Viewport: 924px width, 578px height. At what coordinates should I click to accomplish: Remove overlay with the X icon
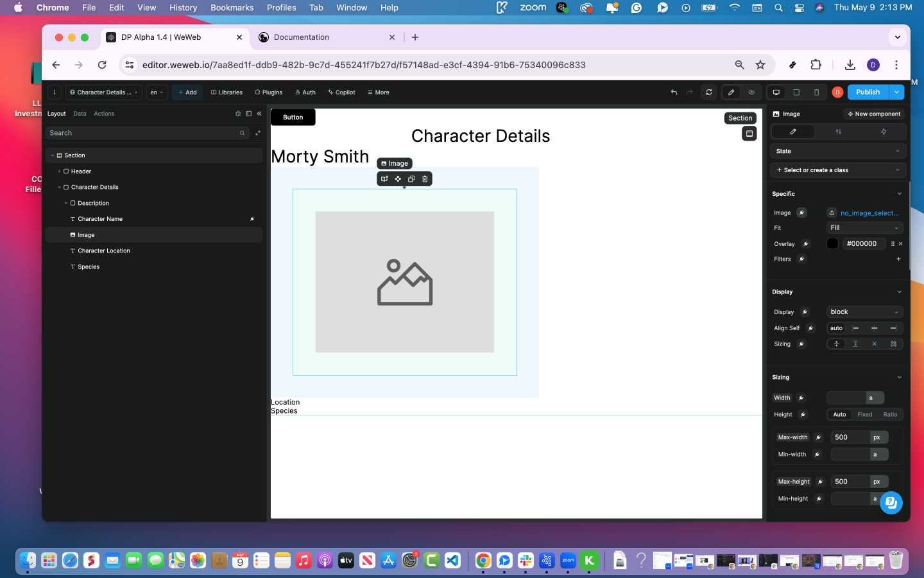(900, 244)
